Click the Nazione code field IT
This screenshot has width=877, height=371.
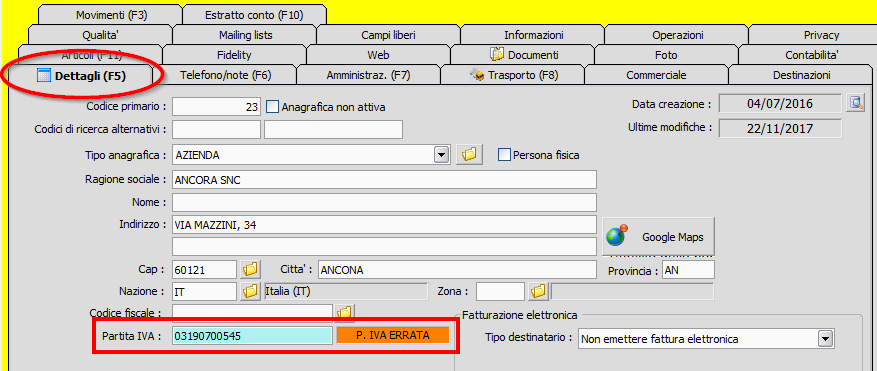[x=205, y=291]
